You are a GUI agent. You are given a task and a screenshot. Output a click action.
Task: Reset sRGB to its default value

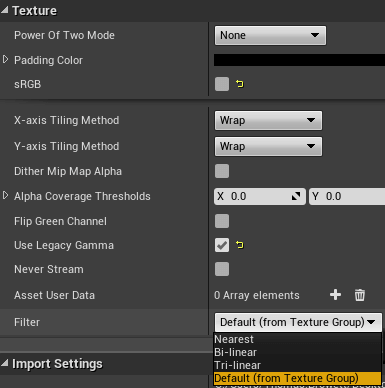pos(240,84)
